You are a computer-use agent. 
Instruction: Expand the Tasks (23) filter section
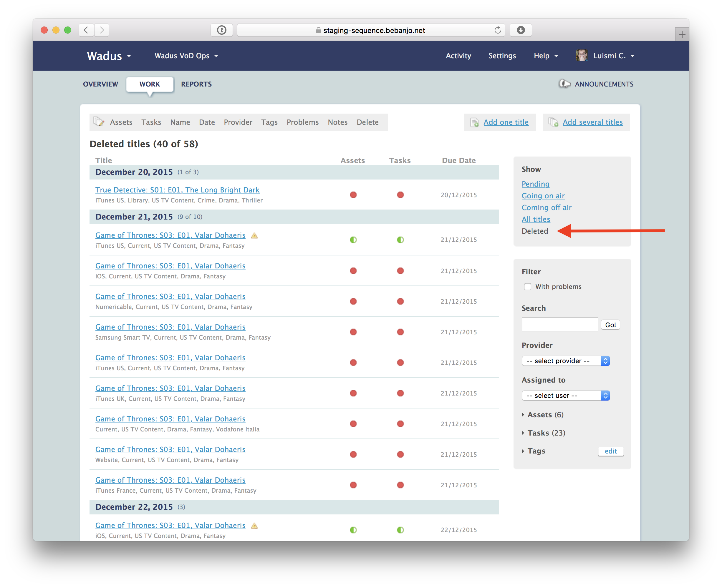tap(546, 433)
